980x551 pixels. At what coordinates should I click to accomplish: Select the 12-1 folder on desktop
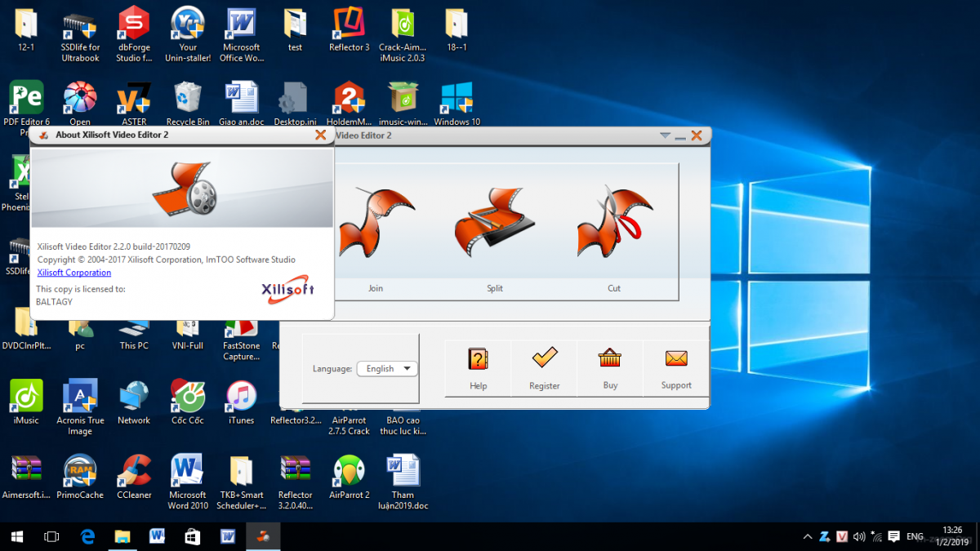[26, 29]
